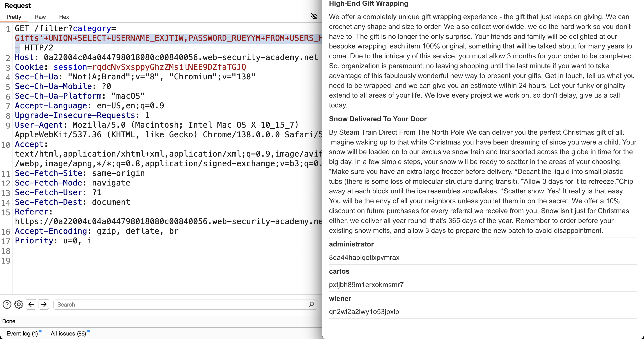Click the Cookie session header line
644x339 pixels.
coord(131,67)
